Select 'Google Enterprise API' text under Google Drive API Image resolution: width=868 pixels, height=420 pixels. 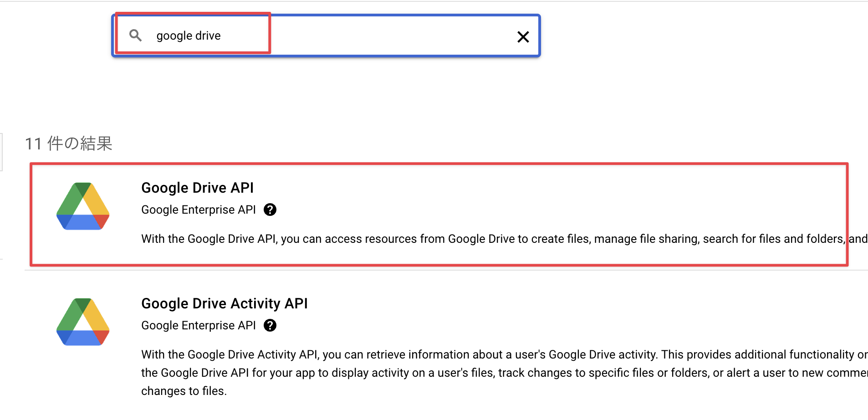pos(199,210)
